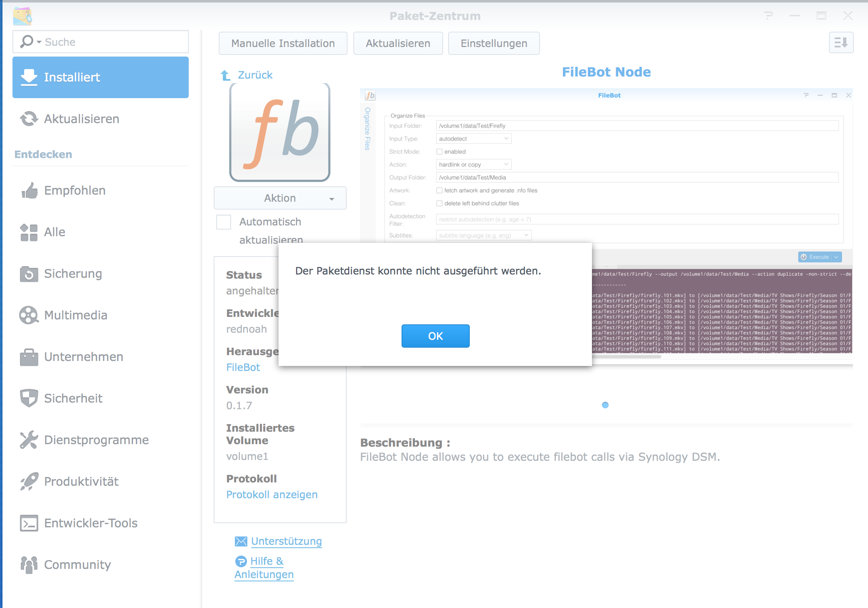Screen dimensions: 868x608
Task: Click the sort order icon button
Action: click(x=841, y=42)
